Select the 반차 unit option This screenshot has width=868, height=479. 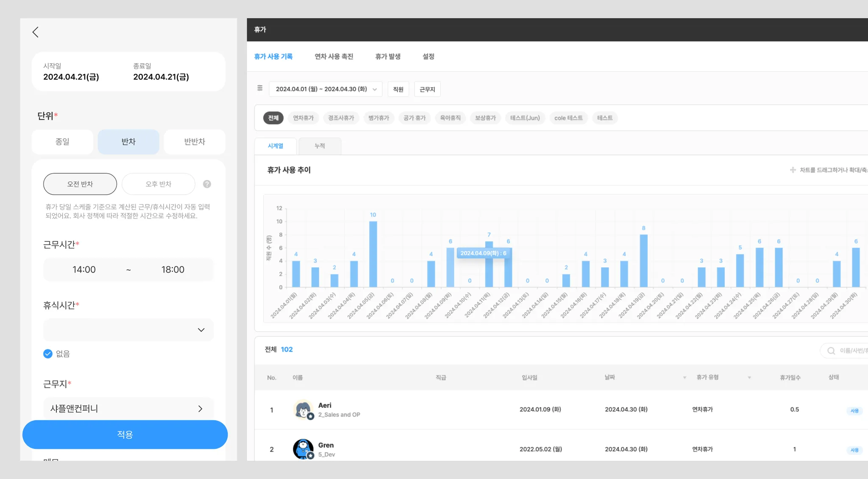coord(128,142)
